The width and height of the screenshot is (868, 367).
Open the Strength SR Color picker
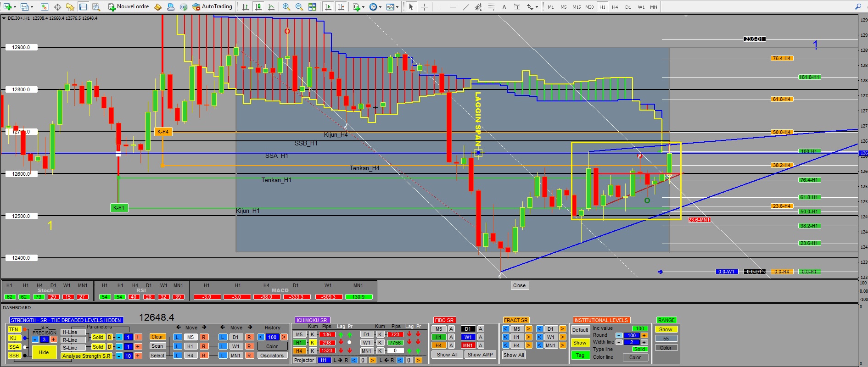(272, 346)
